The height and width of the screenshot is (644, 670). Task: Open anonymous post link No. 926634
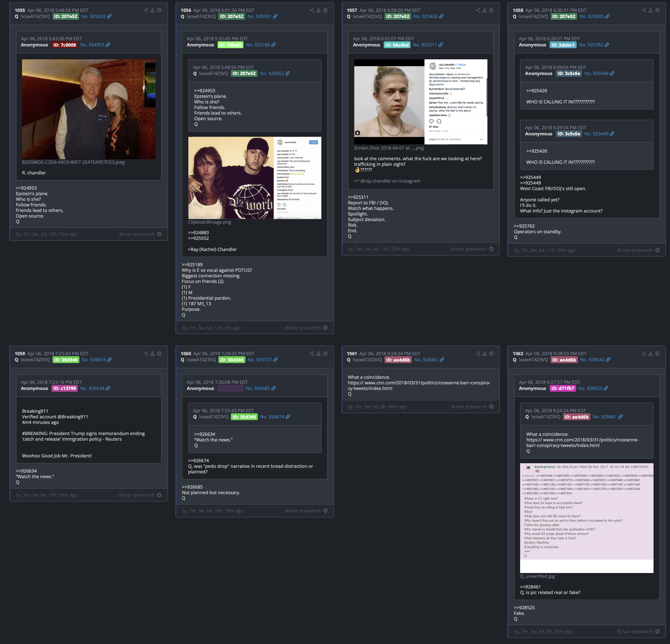point(92,388)
